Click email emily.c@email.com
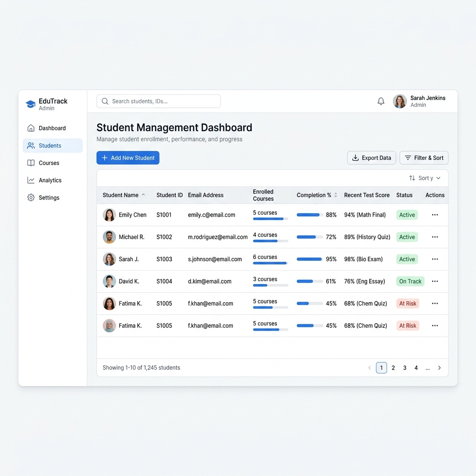The image size is (476, 476). tap(212, 215)
